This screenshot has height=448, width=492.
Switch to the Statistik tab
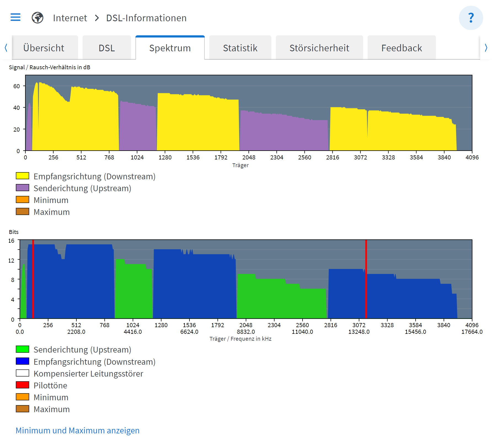[x=240, y=48]
